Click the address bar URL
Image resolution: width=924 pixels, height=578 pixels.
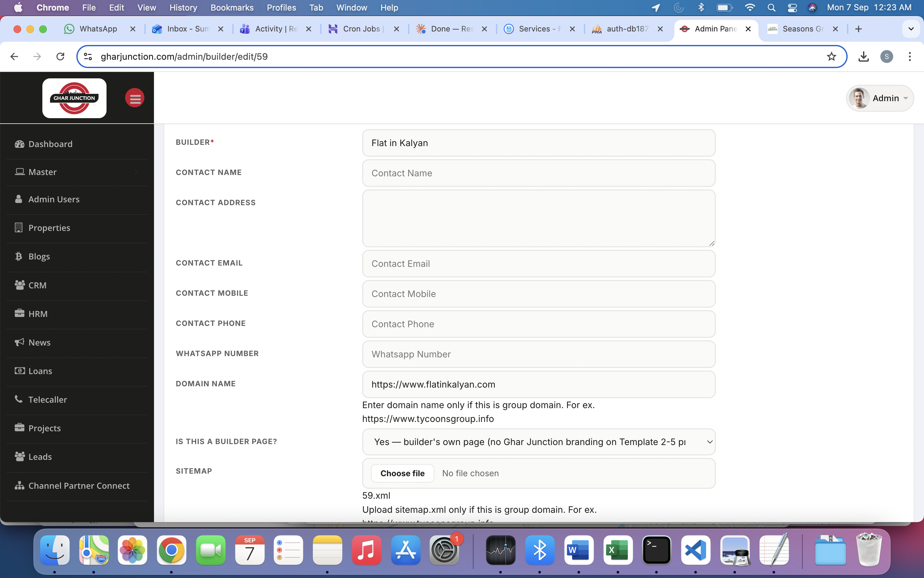click(184, 57)
